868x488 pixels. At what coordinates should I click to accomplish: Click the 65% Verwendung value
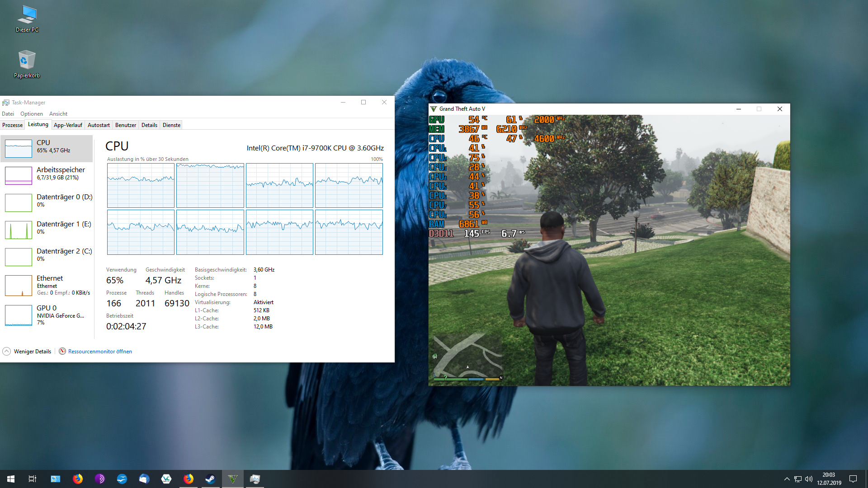115,280
